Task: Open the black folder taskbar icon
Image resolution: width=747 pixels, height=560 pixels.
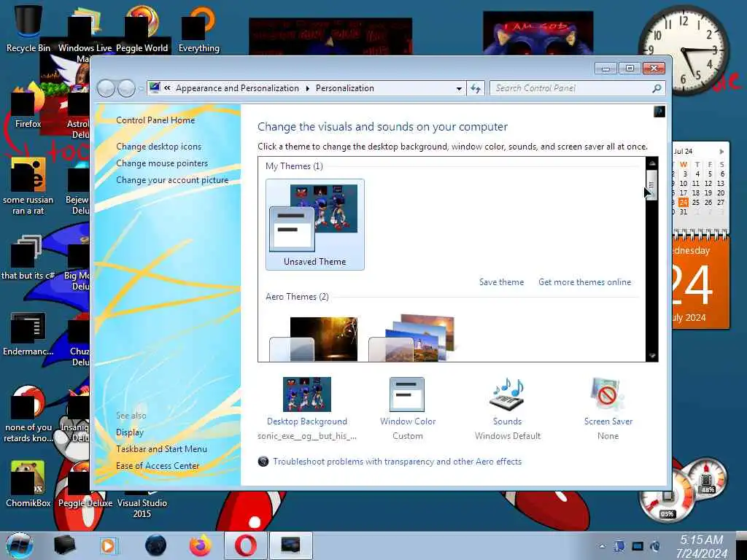Action: click(x=64, y=545)
